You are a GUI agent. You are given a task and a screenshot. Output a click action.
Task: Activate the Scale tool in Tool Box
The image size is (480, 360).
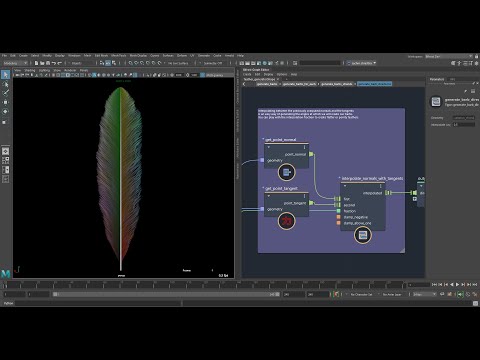click(5, 121)
